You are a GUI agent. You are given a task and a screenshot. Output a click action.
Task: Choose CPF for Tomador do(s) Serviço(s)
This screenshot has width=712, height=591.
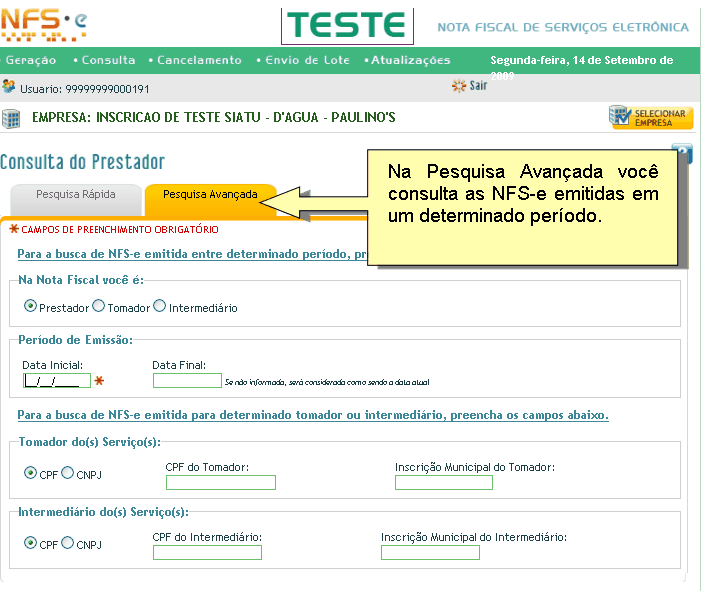point(30,473)
